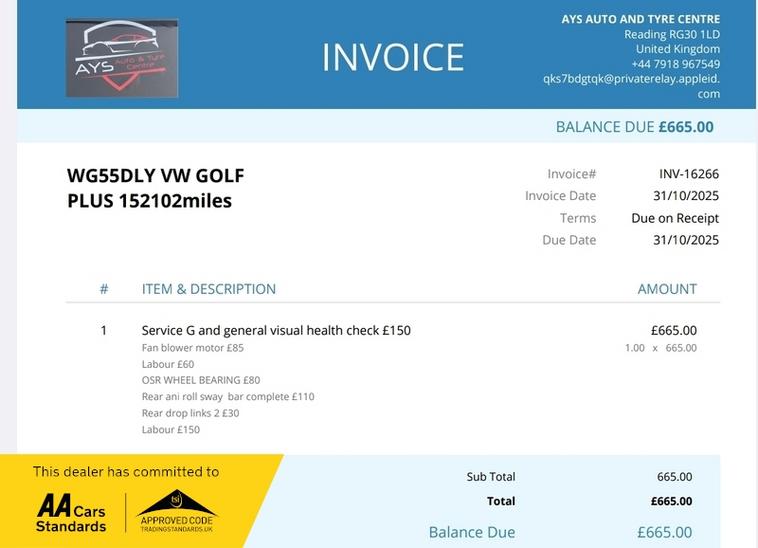Click the OSR WHEEL BEARING £80 entry
Viewport: 758px width, 548px height.
coord(200,380)
